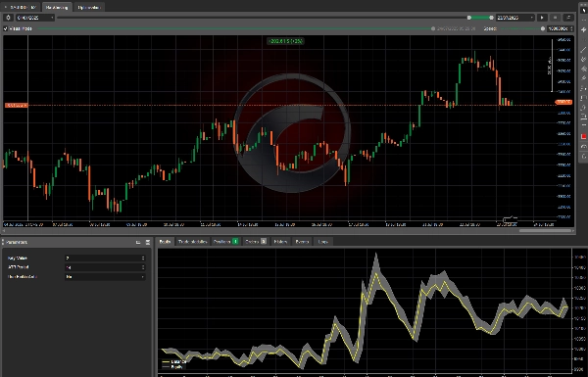
Task: Click the collapse icon in the Parameters header
Action: tap(138, 243)
